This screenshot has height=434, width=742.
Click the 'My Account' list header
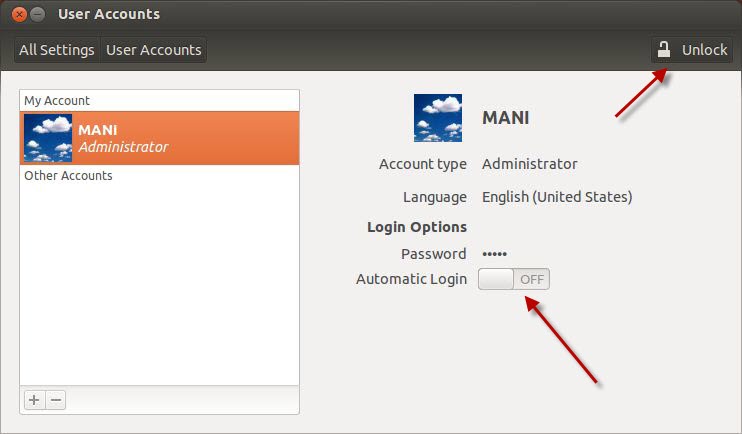(x=57, y=100)
